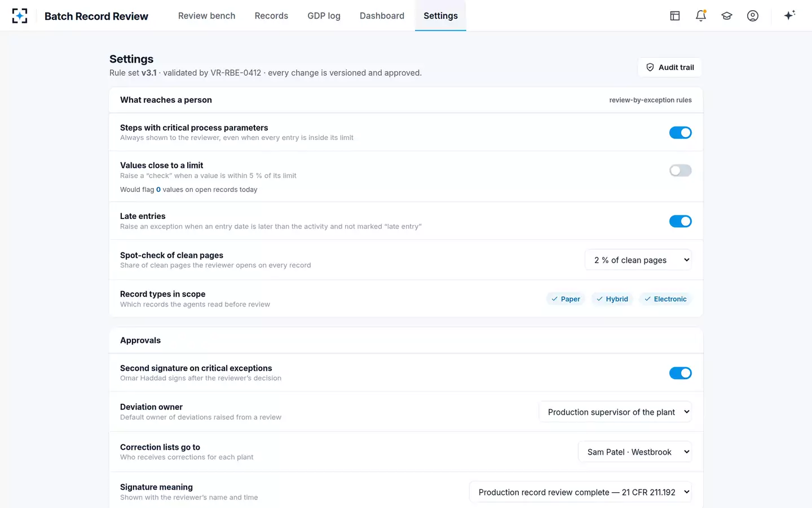812x508 pixels.
Task: Click the 'Approvals' section heading
Action: point(140,340)
